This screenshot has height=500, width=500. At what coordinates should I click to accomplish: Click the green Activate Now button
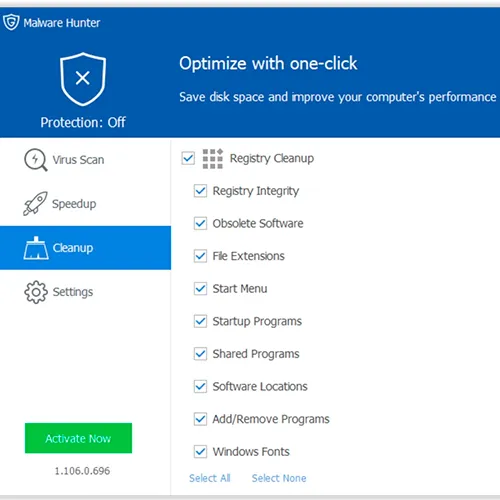tap(78, 438)
